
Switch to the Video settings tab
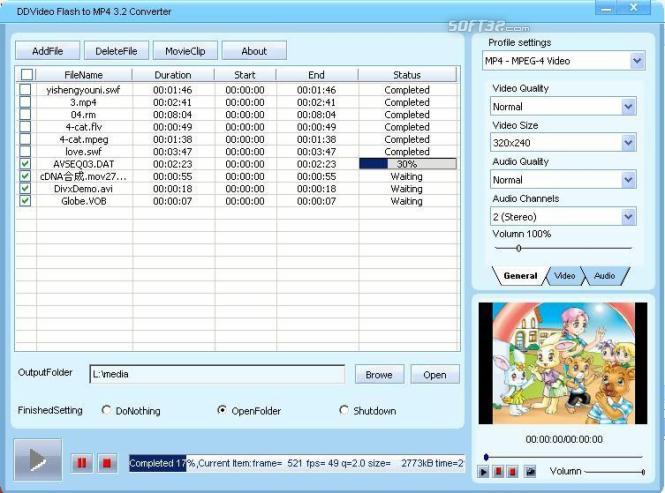click(564, 276)
